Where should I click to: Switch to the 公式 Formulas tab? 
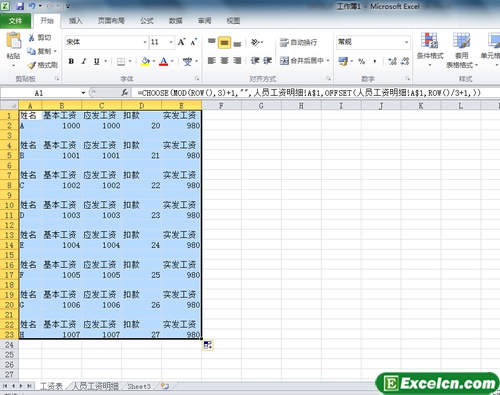(x=147, y=21)
